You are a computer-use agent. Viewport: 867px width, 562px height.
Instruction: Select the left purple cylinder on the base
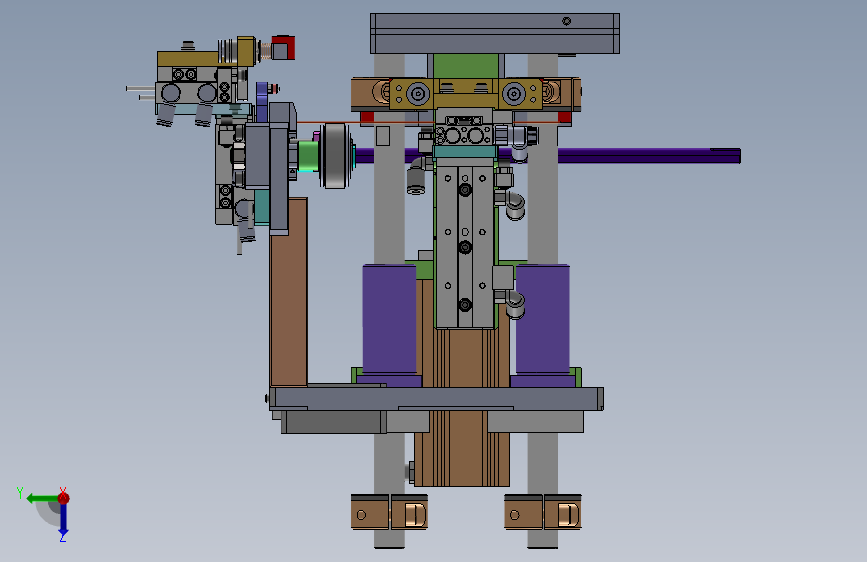389,320
